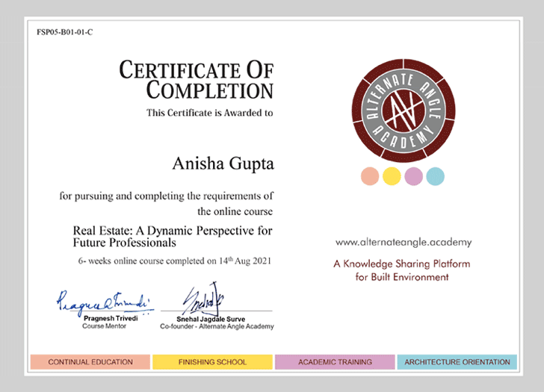544x392 pixels.
Task: Select the Finishing School banner
Action: pos(212,362)
